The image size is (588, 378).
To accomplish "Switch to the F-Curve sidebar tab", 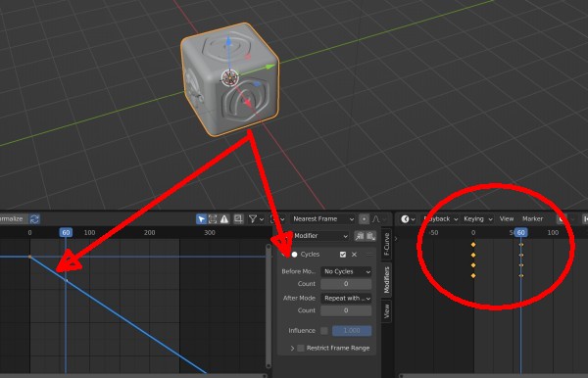I will click(x=387, y=244).
